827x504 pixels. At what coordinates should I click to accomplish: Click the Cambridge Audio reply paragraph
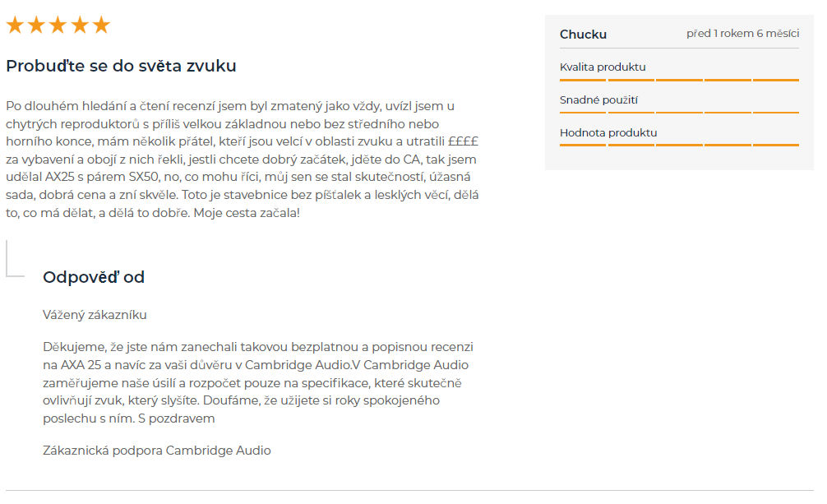pyautogui.click(x=258, y=382)
